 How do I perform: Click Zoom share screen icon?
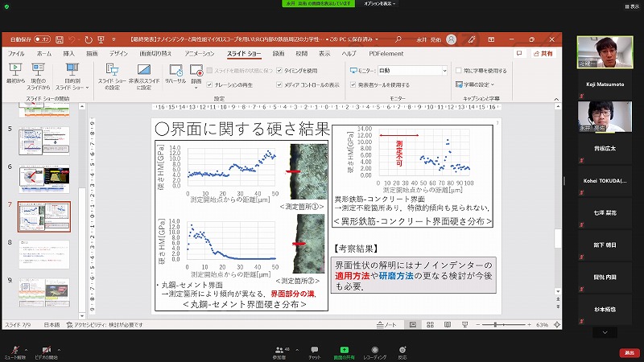click(x=345, y=350)
